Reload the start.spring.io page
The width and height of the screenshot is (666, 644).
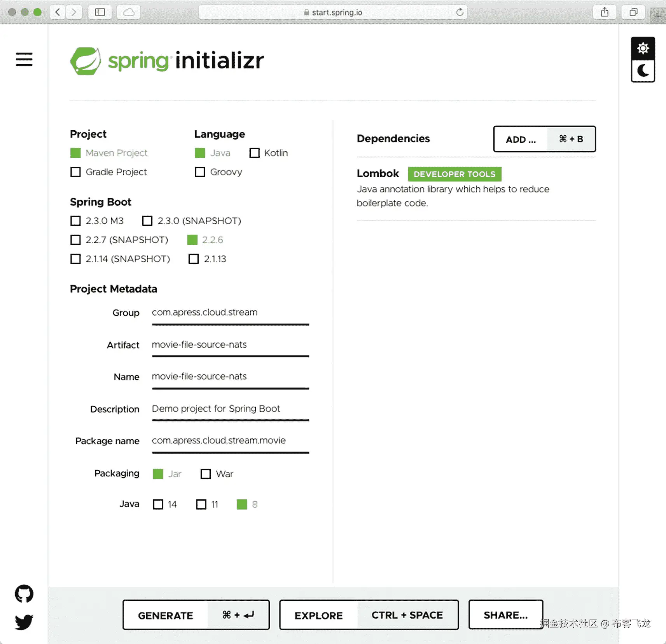tap(460, 12)
